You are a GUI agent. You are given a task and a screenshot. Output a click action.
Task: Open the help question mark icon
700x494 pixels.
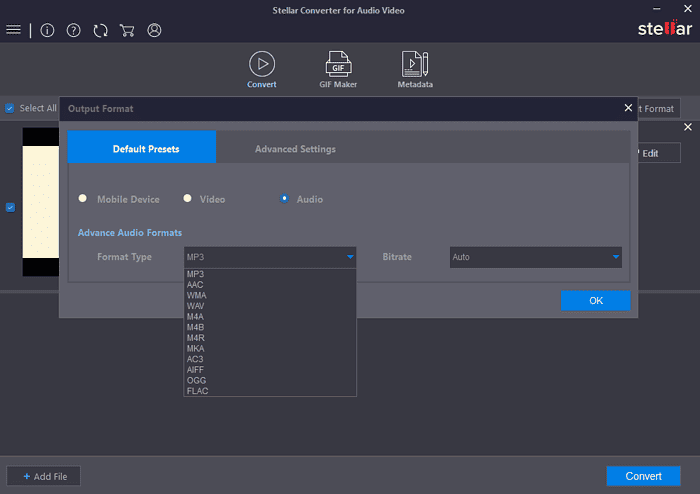[x=73, y=30]
